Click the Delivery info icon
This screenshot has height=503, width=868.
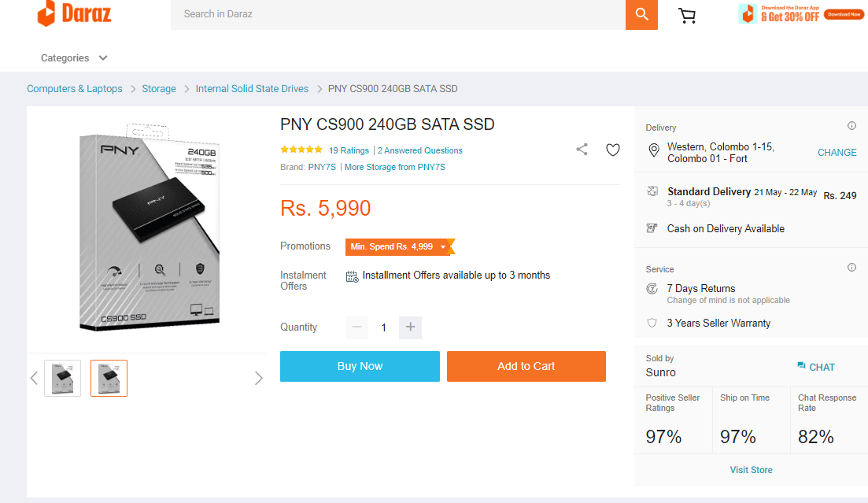(x=851, y=126)
